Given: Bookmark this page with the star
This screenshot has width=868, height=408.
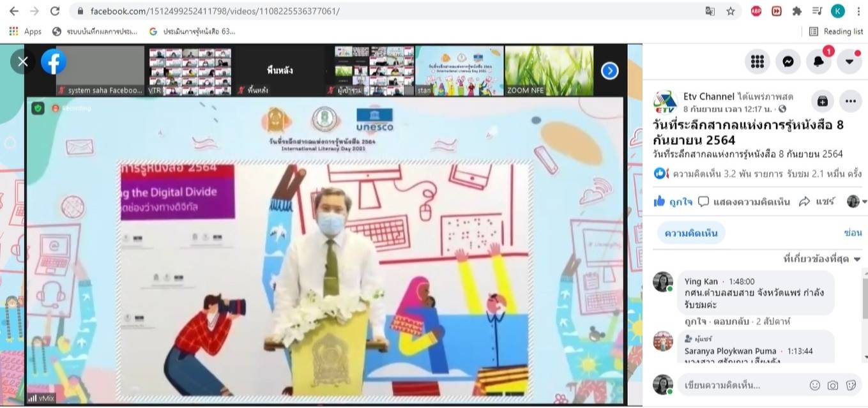Looking at the screenshot, I should pyautogui.click(x=731, y=11).
